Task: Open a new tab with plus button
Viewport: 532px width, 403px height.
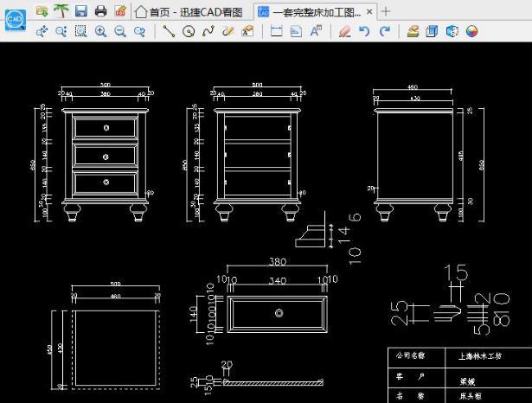Action: click(x=386, y=11)
